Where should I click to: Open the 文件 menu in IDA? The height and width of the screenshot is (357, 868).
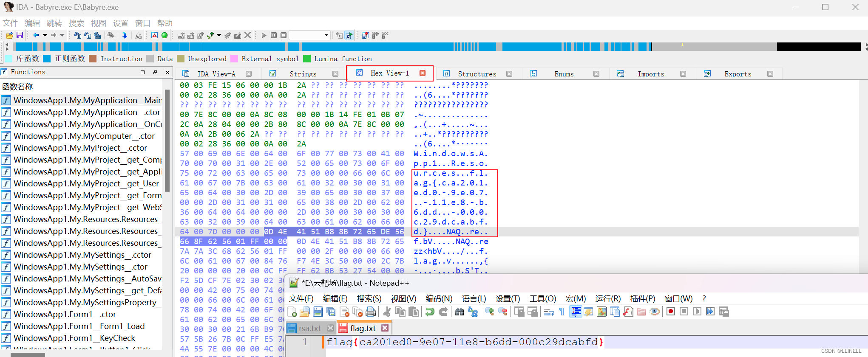pyautogui.click(x=10, y=23)
